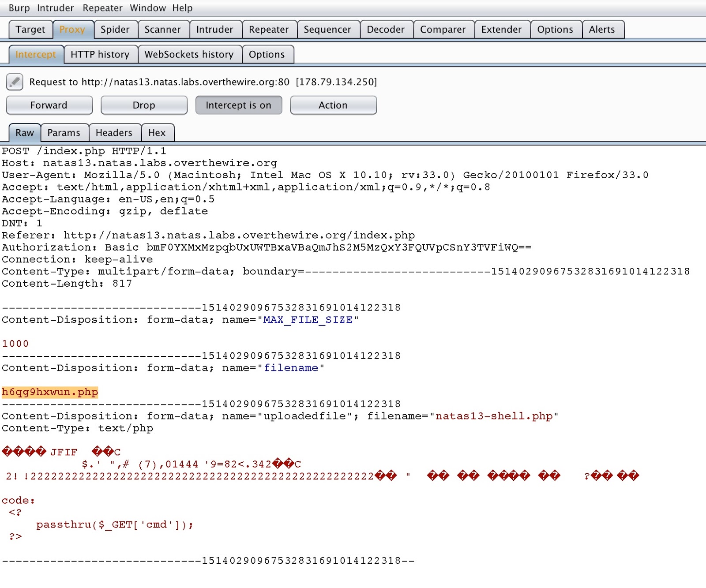
Task: Switch to the Params view tab
Action: (64, 133)
